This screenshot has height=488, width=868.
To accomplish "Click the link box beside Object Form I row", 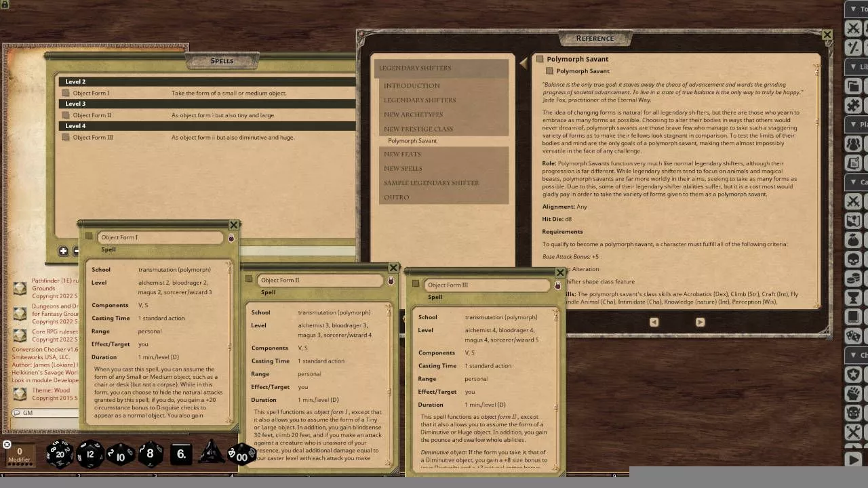I will pyautogui.click(x=66, y=93).
